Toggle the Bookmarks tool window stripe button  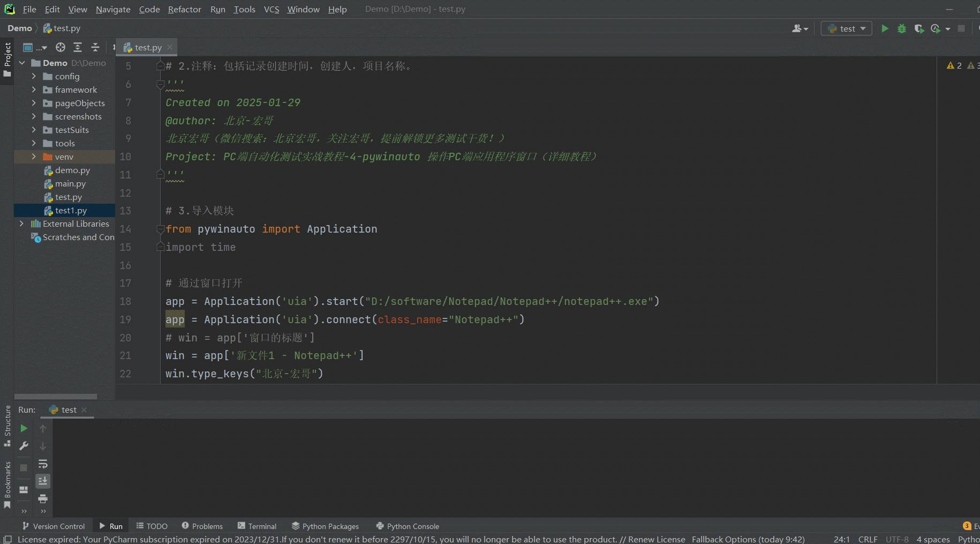7,485
